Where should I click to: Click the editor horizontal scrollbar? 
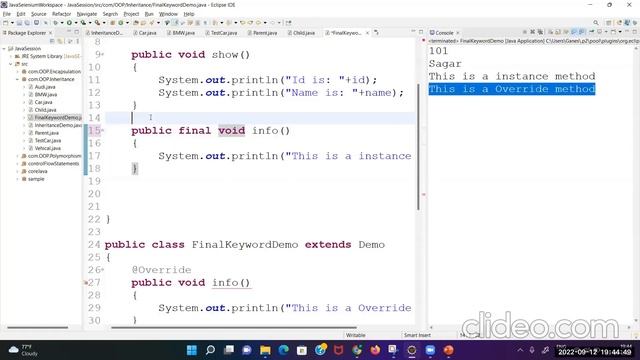click(x=233, y=327)
